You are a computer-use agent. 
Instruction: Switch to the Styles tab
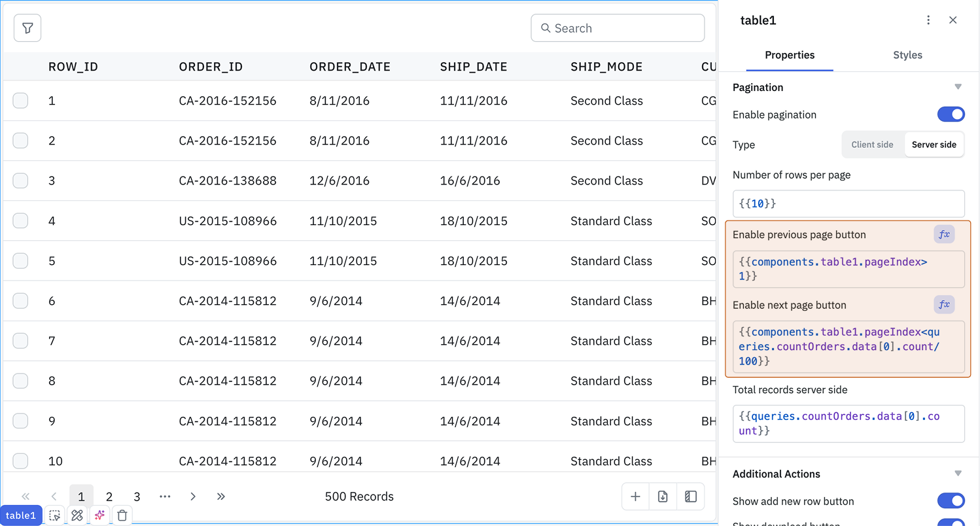tap(907, 55)
